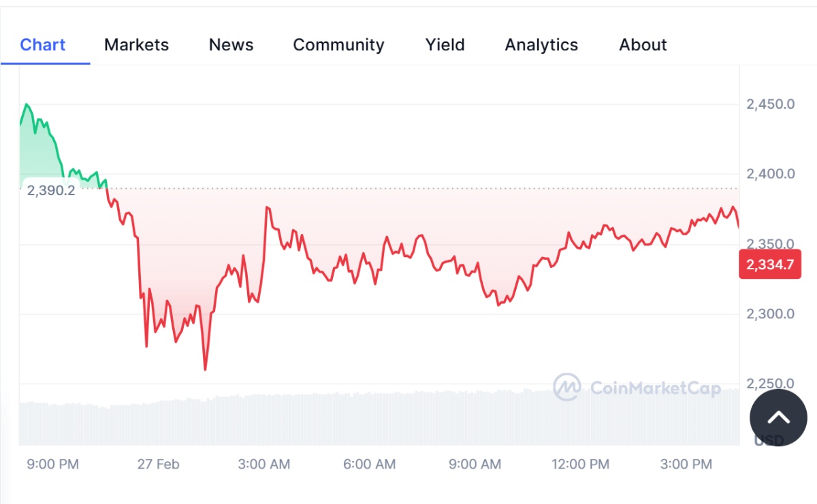Open the News tab

pos(231,45)
